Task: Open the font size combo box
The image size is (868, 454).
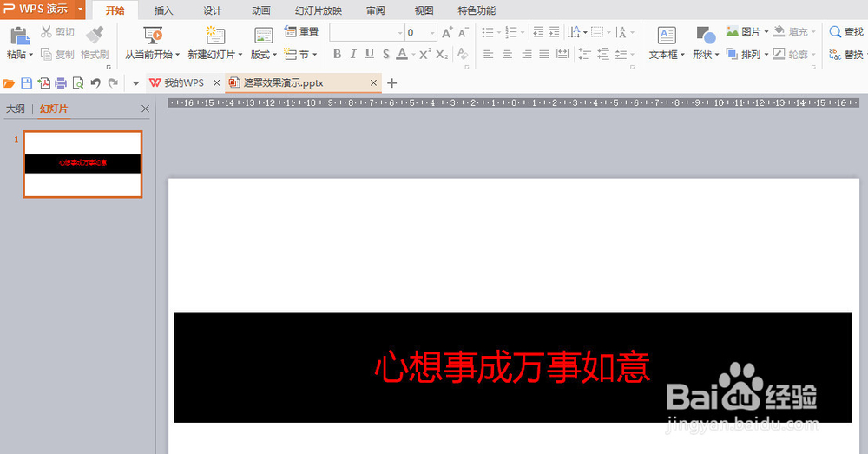Action: [421, 33]
